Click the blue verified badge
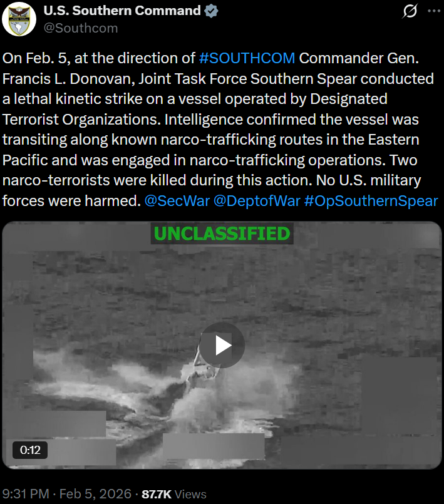Viewport: 444px width, 504px height. point(211,11)
